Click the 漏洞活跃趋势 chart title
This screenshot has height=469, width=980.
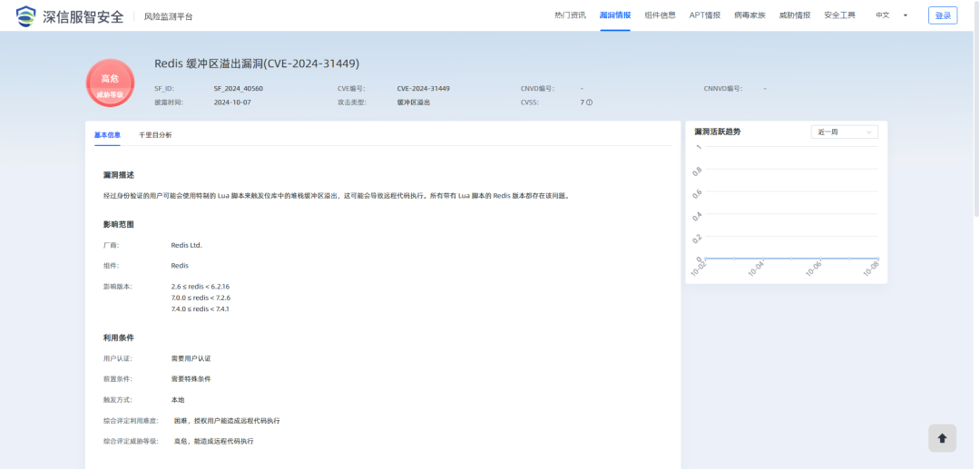point(718,132)
